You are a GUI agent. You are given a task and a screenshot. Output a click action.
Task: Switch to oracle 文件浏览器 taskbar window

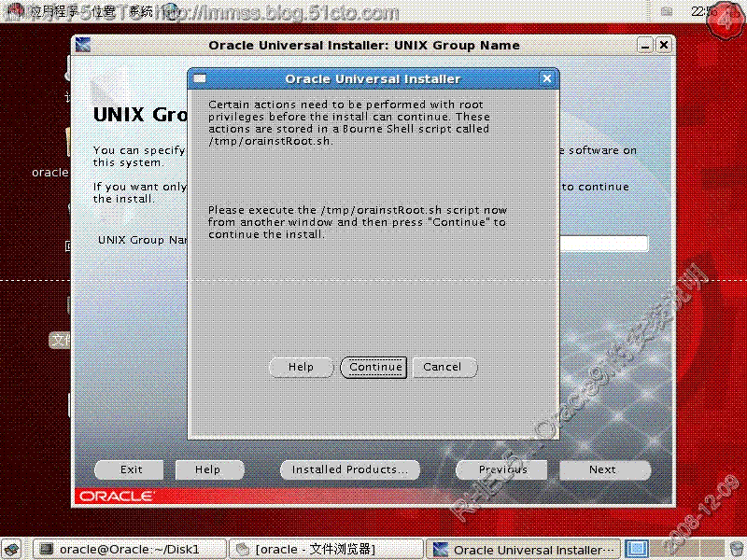(325, 549)
